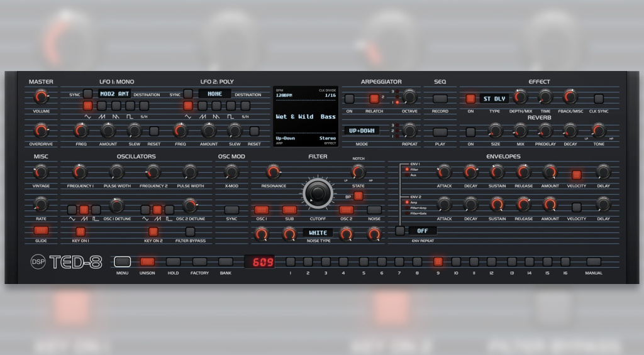
Task: Enable the Effect Clk Sync button
Action: 599,99
